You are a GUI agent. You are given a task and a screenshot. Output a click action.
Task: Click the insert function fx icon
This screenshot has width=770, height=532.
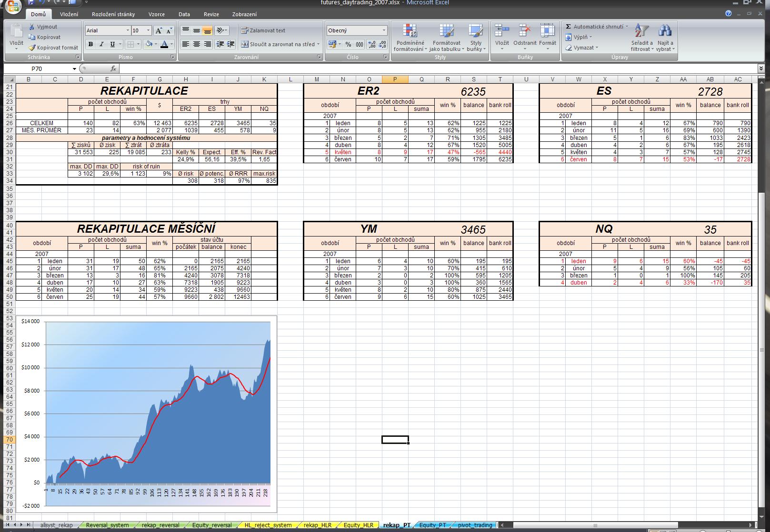pyautogui.click(x=113, y=69)
